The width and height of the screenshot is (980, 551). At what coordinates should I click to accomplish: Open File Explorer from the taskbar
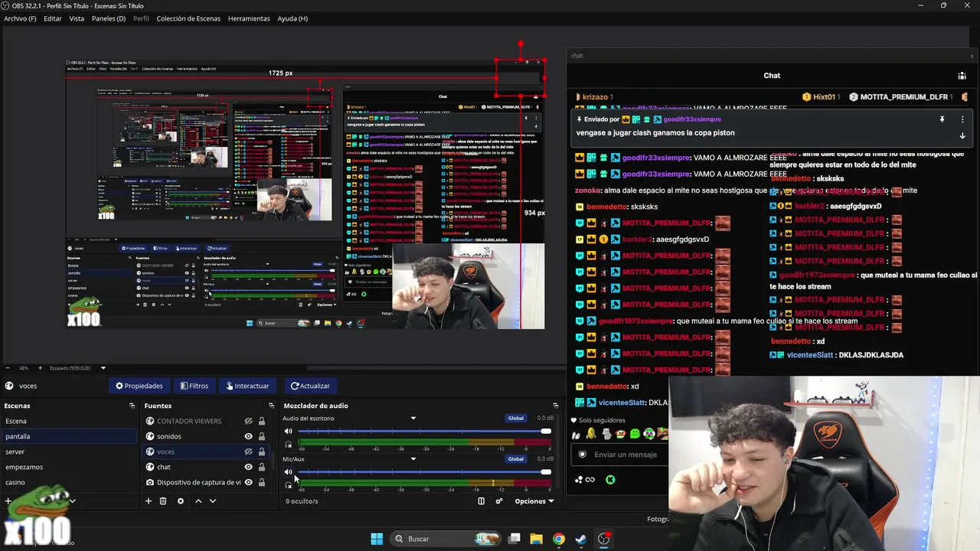click(536, 539)
